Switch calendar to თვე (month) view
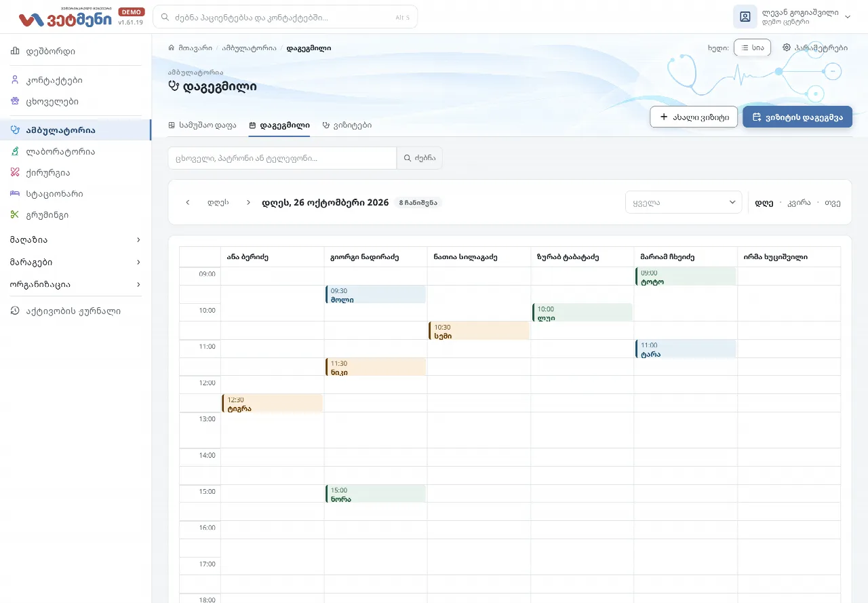Viewport: 868px width, 603px height. tap(833, 202)
